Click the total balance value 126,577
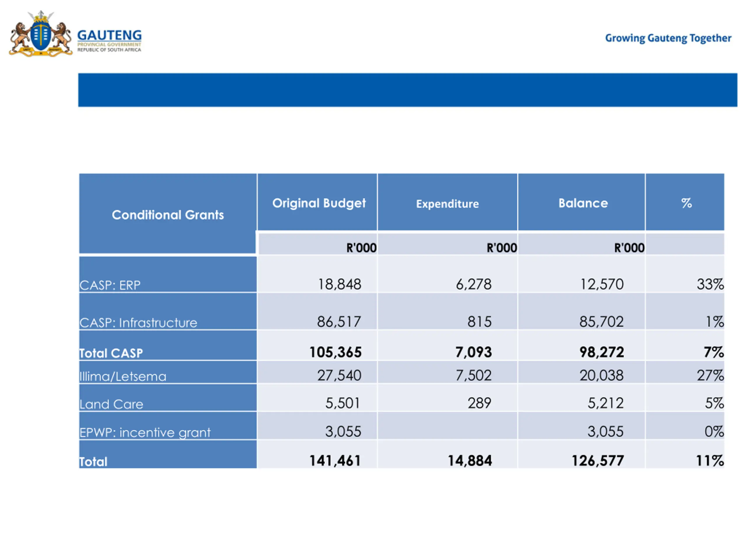The image size is (747, 560). [x=598, y=461]
